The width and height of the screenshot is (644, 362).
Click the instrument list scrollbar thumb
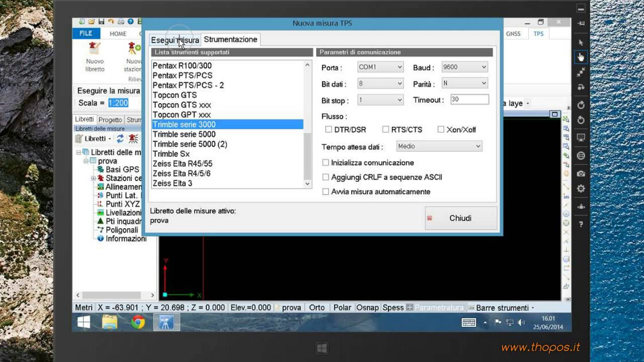tap(307, 156)
